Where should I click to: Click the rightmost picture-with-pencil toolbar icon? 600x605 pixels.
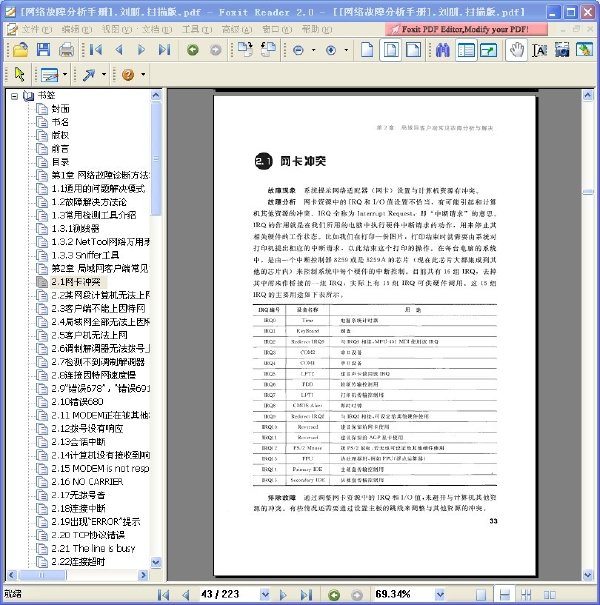pos(584,50)
